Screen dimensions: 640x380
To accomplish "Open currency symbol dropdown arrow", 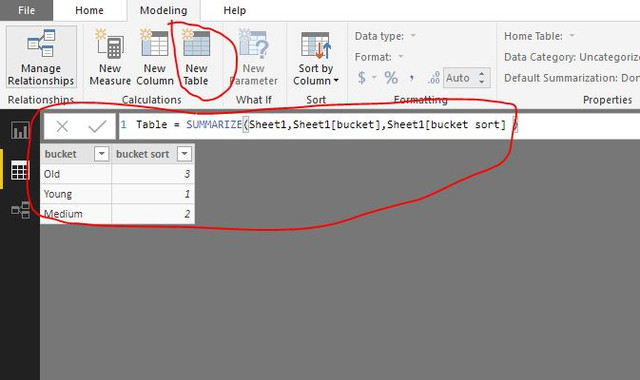I will 373,78.
